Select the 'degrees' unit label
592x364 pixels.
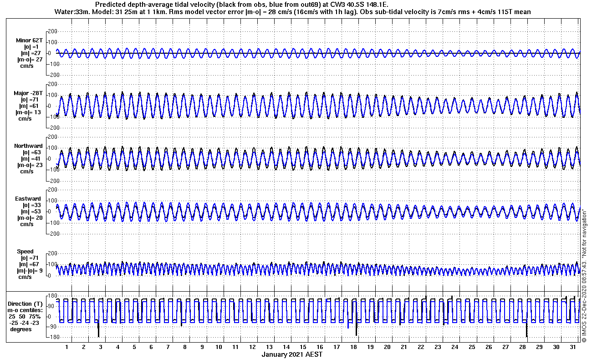tap(20, 329)
